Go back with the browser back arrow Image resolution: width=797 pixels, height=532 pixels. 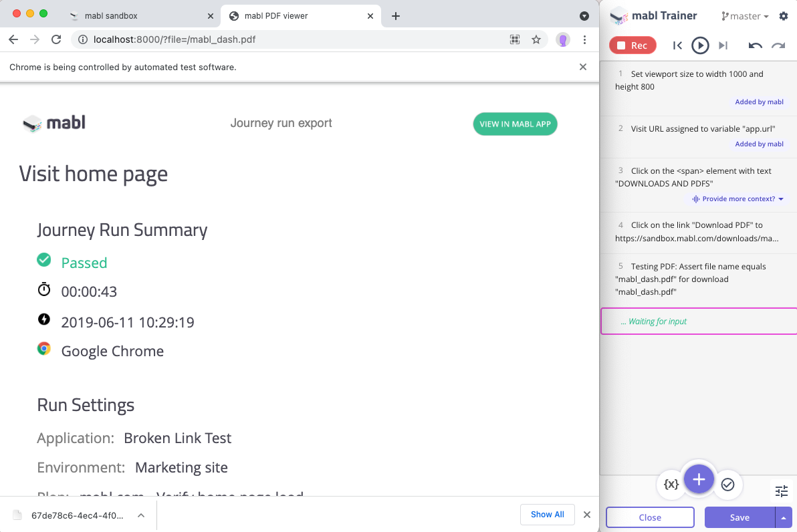pyautogui.click(x=13, y=39)
